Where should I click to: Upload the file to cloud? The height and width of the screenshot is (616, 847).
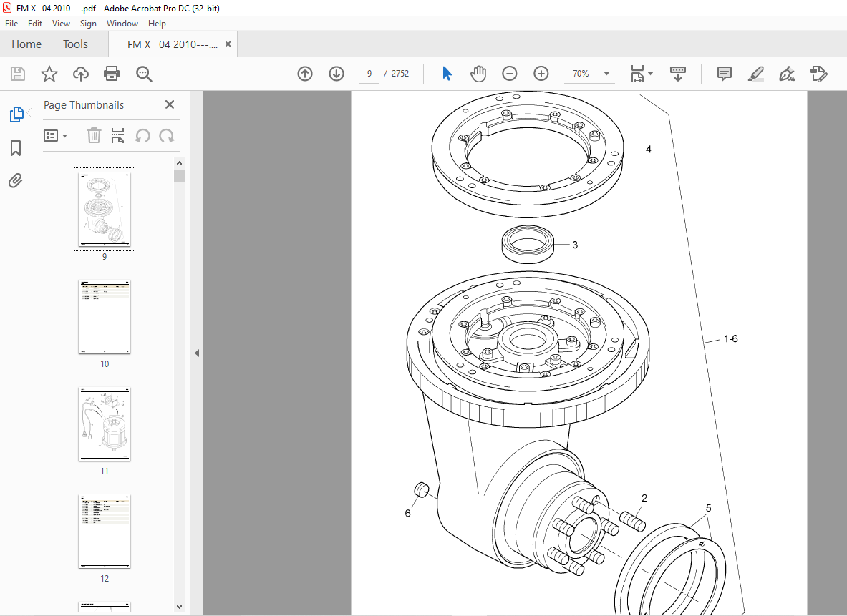point(81,74)
